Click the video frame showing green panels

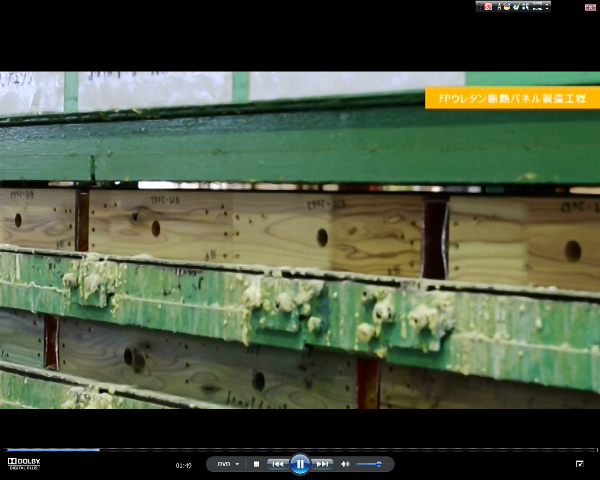pyautogui.click(x=300, y=240)
